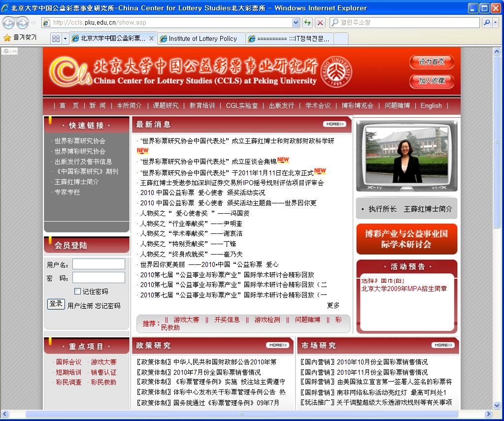Click 游戏大赛 in 推荐 bar

pyautogui.click(x=186, y=320)
